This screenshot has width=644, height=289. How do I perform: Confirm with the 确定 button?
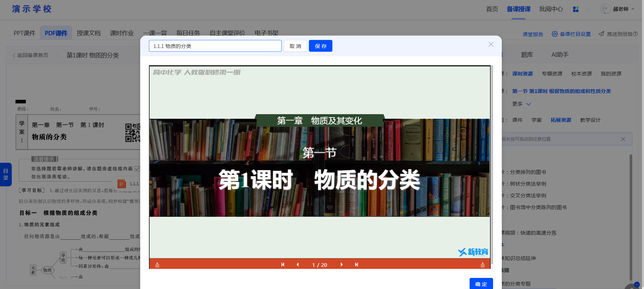(481, 284)
